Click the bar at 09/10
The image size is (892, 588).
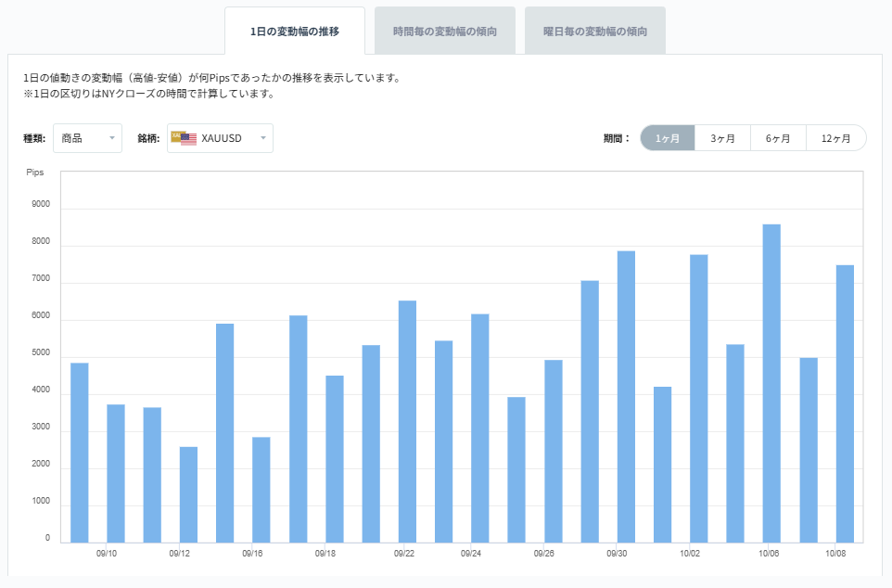pyautogui.click(x=116, y=474)
